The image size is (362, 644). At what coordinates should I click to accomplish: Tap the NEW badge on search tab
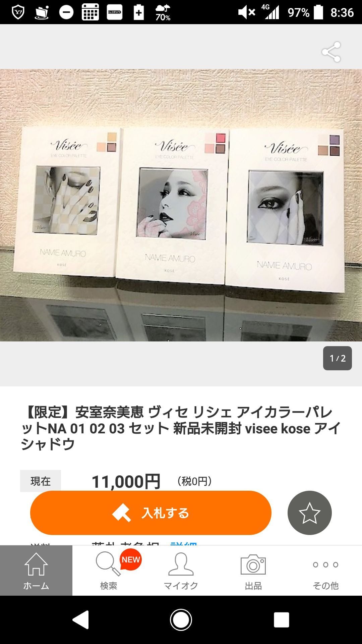point(131,559)
